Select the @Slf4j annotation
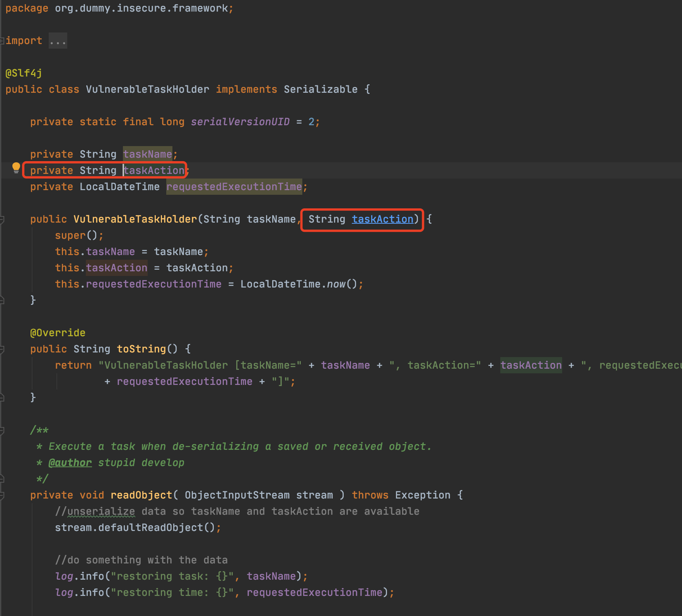The image size is (682, 616). pos(24,73)
